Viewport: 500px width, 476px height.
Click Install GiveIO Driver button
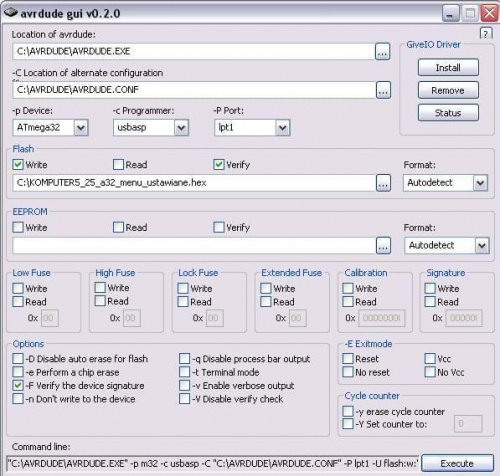coord(448,68)
